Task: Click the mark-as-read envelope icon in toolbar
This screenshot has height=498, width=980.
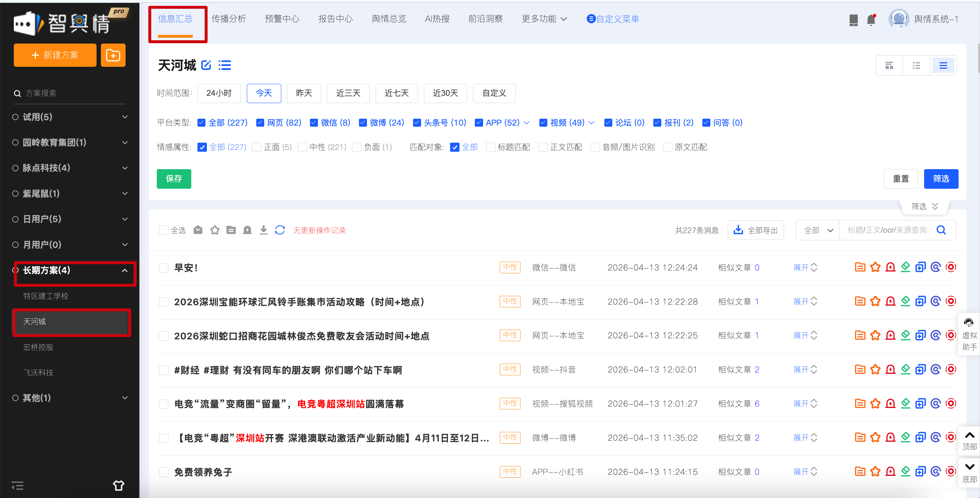Action: pyautogui.click(x=198, y=230)
